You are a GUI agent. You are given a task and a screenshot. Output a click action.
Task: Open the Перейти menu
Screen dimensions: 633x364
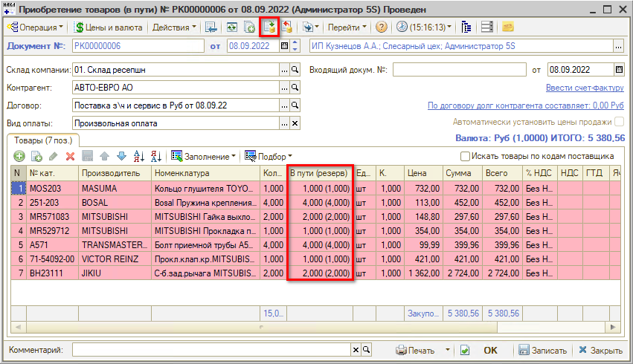tap(347, 27)
